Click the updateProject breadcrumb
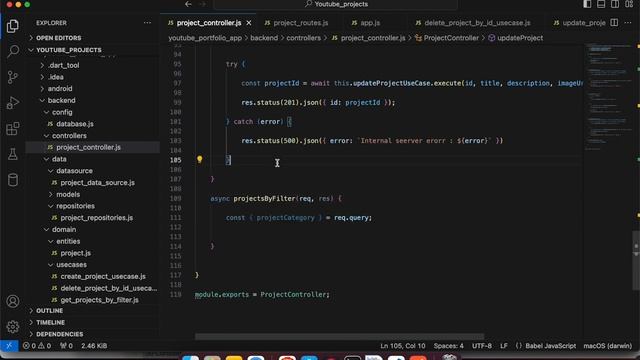640x360 pixels. pyautogui.click(x=516, y=38)
